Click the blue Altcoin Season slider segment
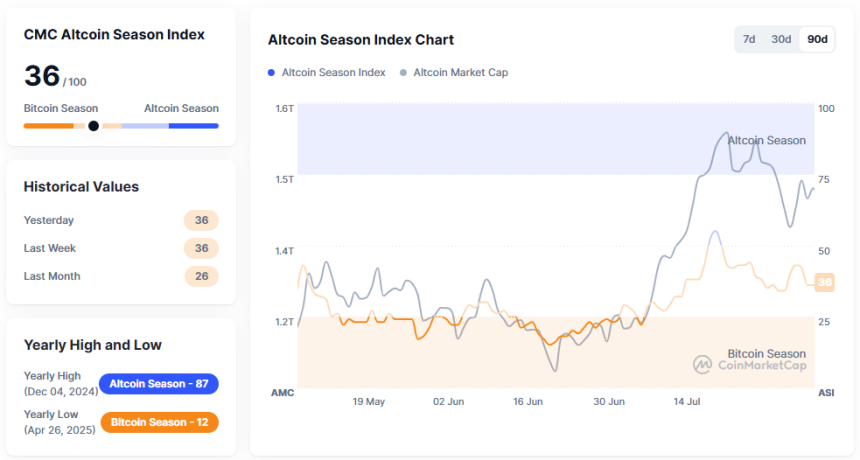 [193, 126]
